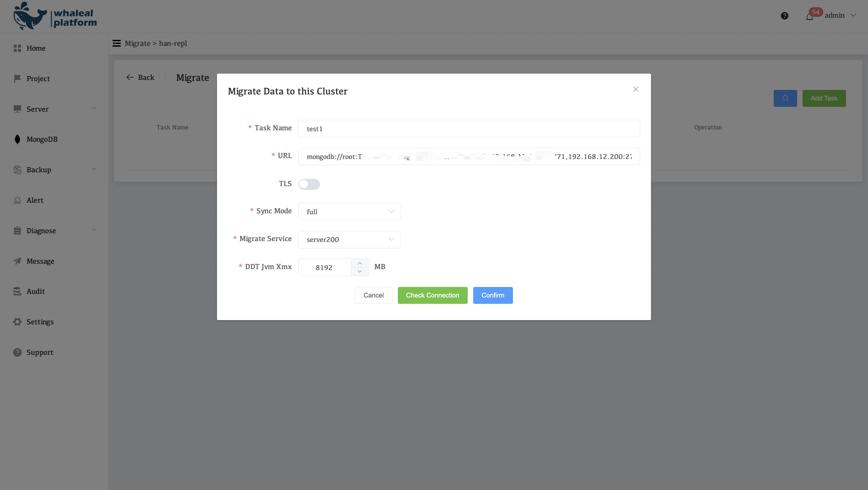Click the Check Connection button
The height and width of the screenshot is (490, 868).
click(x=432, y=295)
